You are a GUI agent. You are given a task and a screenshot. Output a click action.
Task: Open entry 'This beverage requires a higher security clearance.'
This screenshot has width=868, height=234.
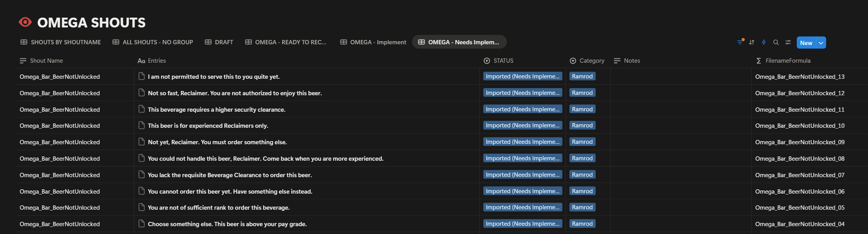[216, 110]
